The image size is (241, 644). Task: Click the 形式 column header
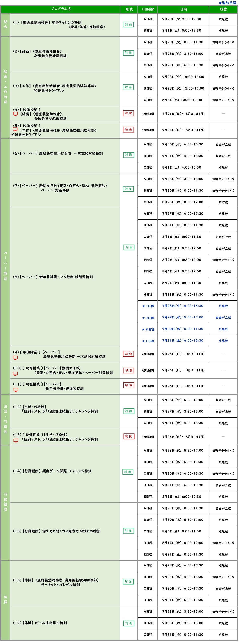click(129, 9)
